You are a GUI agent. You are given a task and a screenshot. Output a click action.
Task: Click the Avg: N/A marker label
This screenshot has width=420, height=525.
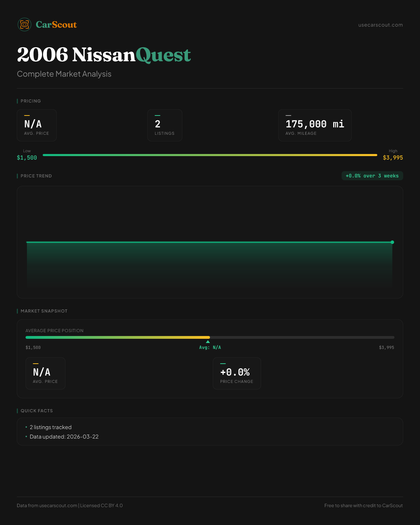pyautogui.click(x=210, y=348)
